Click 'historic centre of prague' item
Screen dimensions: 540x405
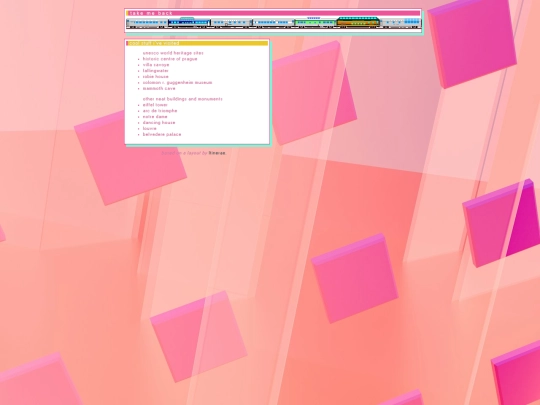170,59
